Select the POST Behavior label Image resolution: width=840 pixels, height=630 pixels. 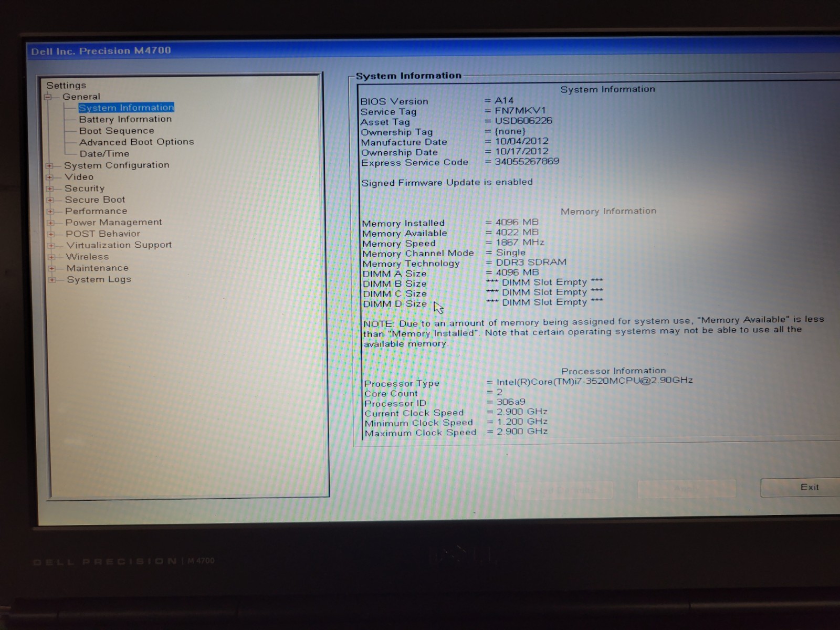pos(103,234)
